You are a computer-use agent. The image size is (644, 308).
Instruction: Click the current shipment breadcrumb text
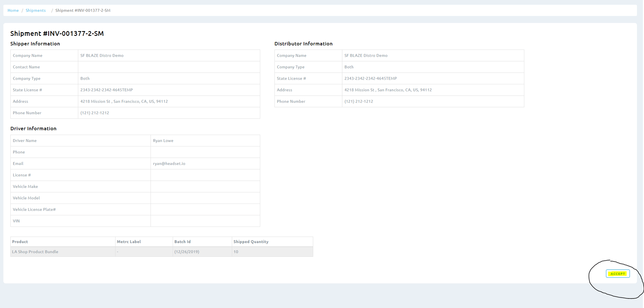83,10
